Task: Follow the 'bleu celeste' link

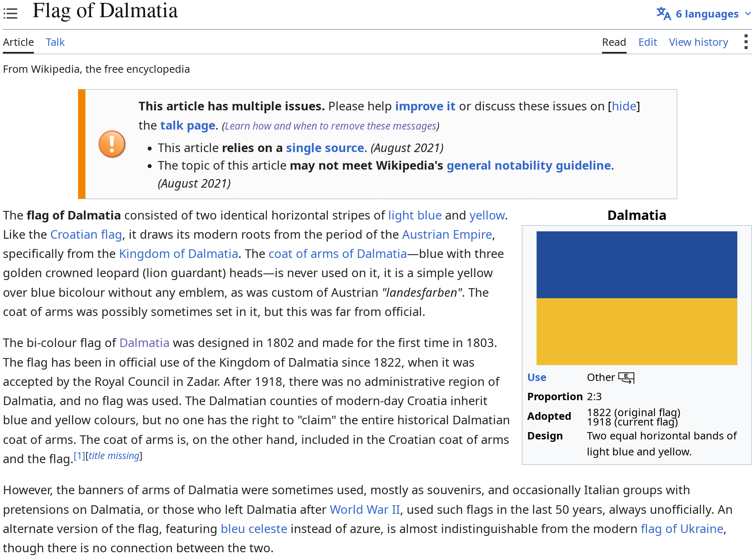Action: click(x=254, y=529)
